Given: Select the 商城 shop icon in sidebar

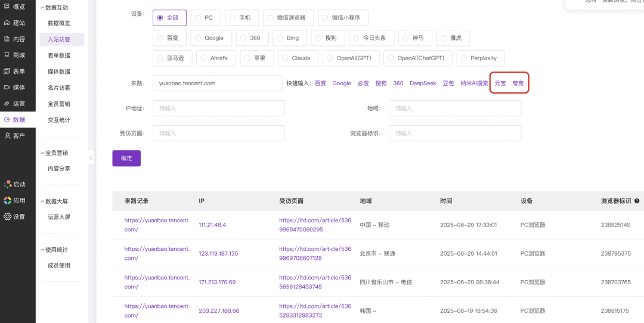Looking at the screenshot, I should pos(7,55).
